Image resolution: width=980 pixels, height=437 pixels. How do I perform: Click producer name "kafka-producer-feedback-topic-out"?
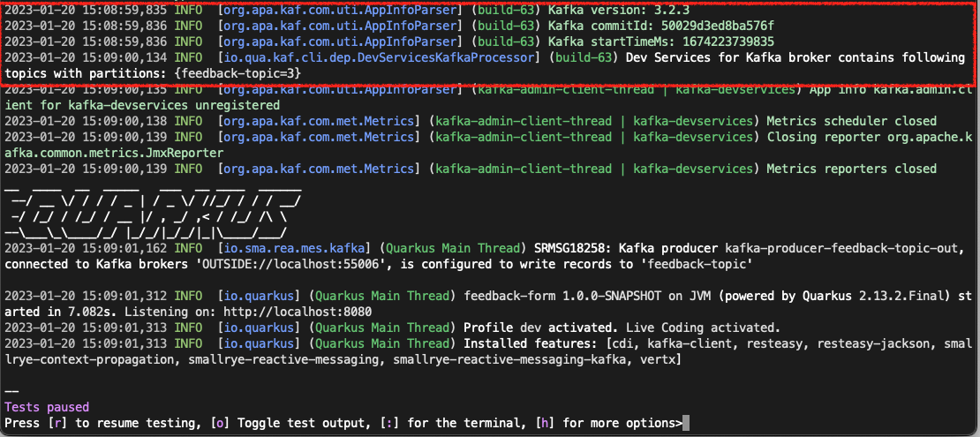(841, 248)
